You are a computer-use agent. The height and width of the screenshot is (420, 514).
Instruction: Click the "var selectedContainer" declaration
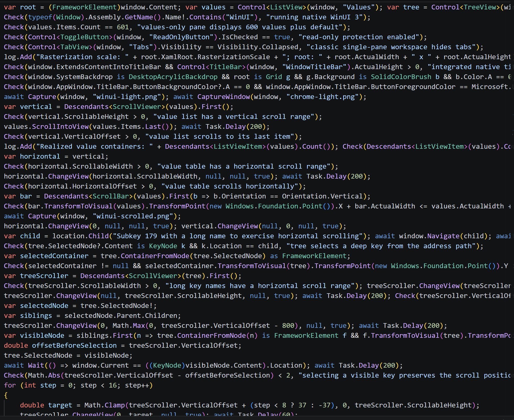tap(46, 256)
